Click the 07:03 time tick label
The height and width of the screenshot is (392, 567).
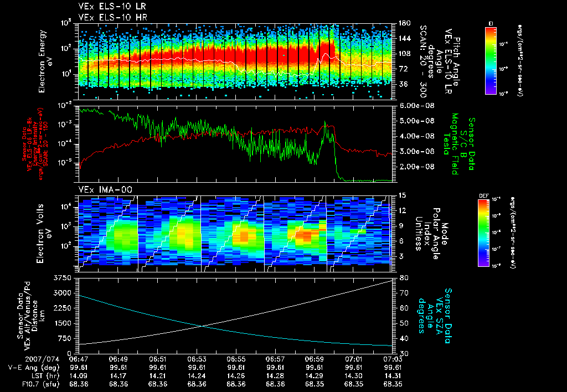point(393,359)
